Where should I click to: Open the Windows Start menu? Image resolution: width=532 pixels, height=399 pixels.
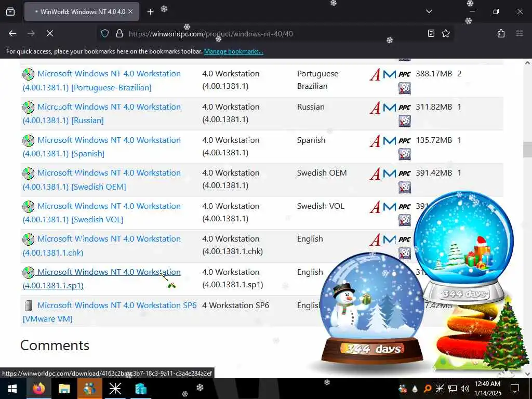point(12,389)
